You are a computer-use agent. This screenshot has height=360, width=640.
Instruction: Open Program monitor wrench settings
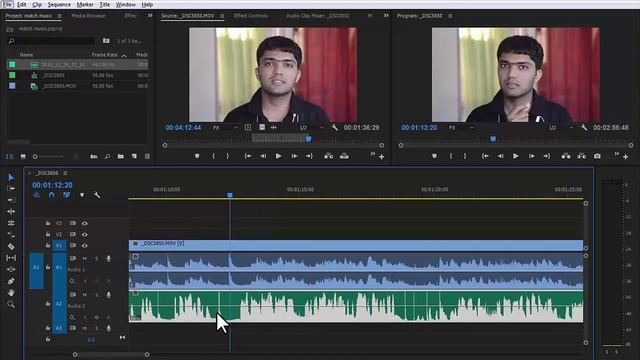point(584,128)
